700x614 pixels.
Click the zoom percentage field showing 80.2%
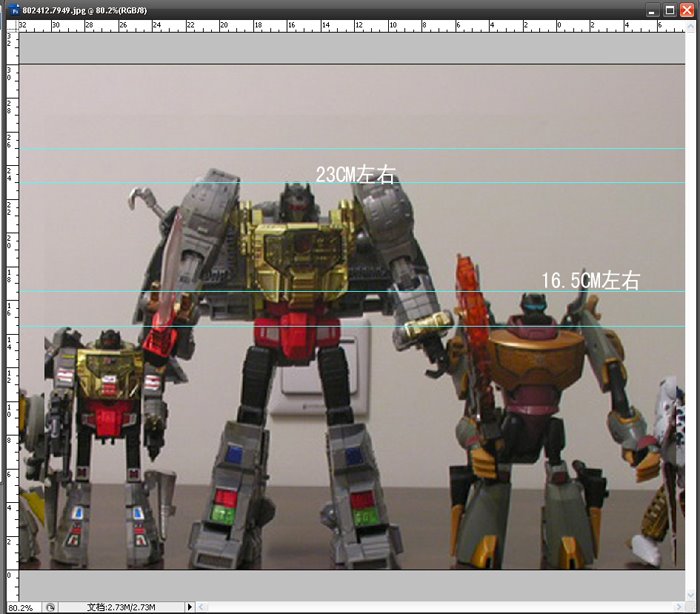22,608
